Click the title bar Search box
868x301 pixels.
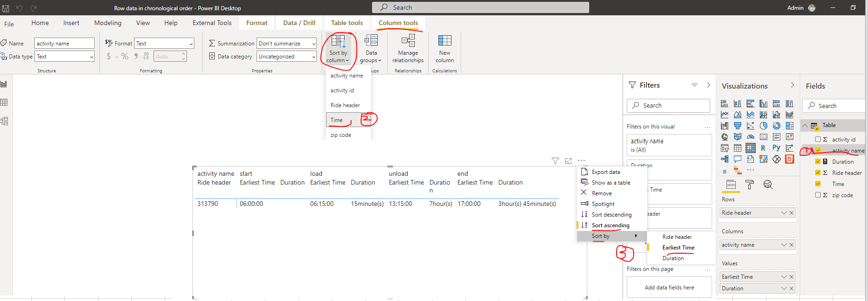point(481,7)
